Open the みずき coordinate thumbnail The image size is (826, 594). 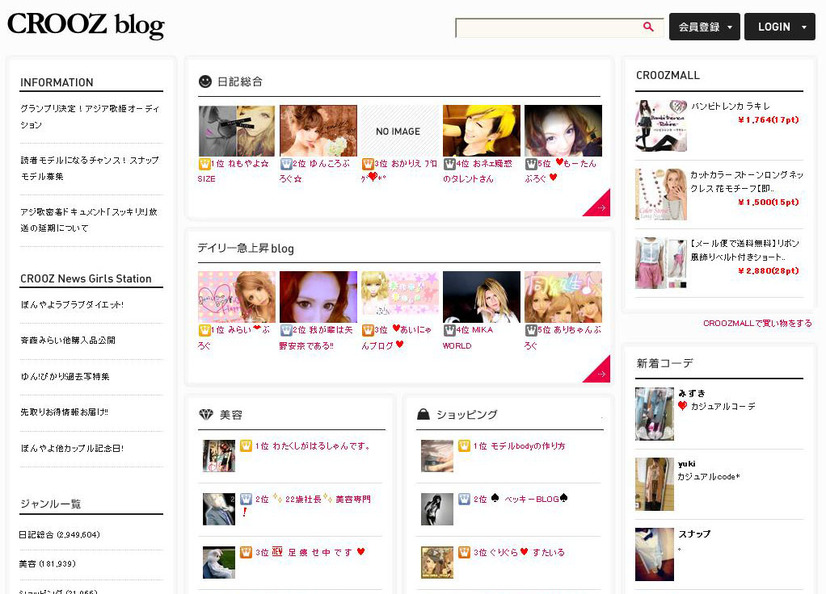click(x=654, y=414)
